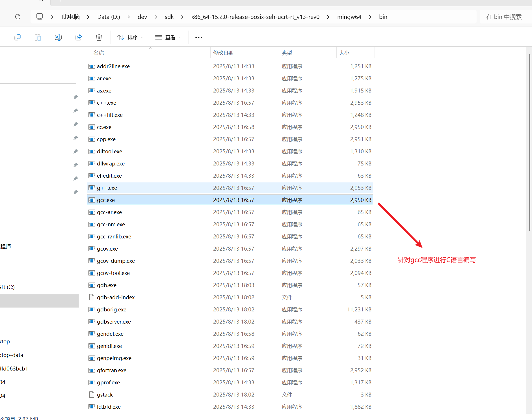Select the gcov.exe file name
This screenshot has height=420, width=532.
tap(107, 249)
